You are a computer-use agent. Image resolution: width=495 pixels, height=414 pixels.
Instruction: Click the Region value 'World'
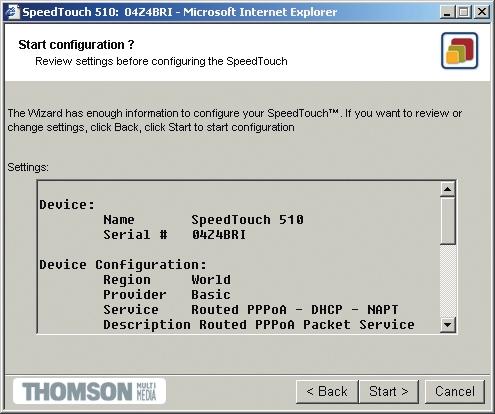[211, 280]
